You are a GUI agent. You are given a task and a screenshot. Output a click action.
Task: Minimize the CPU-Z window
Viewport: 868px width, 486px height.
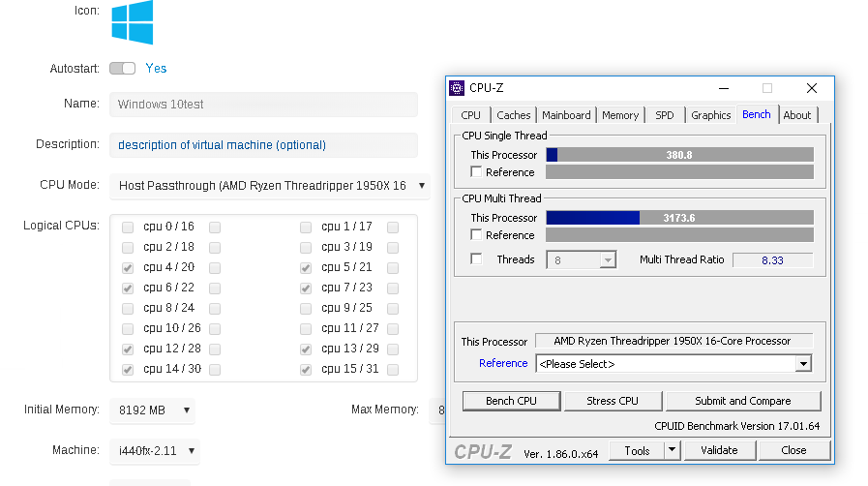tap(724, 88)
